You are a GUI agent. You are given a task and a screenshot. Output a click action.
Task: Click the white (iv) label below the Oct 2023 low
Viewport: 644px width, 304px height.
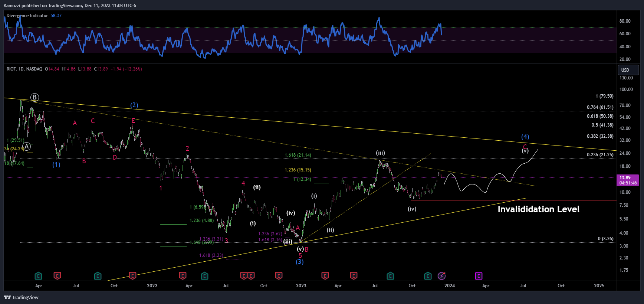[412, 209]
